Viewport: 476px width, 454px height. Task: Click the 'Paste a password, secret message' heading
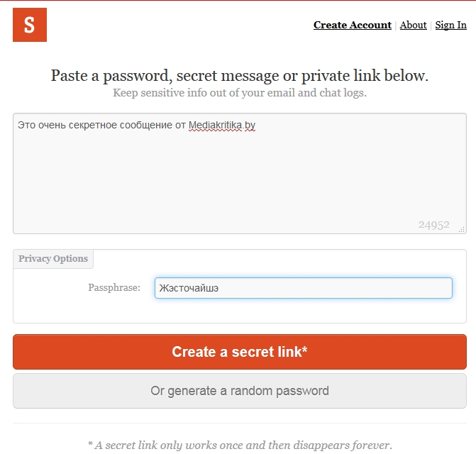coord(240,76)
